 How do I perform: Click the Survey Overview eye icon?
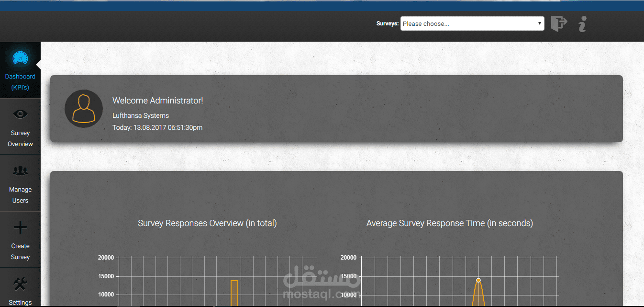(21, 114)
